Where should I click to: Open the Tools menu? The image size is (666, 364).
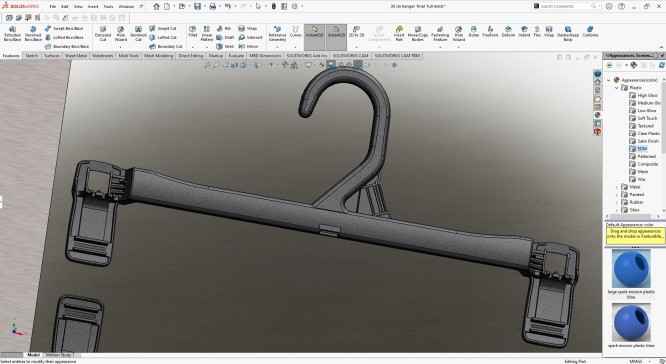pyautogui.click(x=108, y=6)
